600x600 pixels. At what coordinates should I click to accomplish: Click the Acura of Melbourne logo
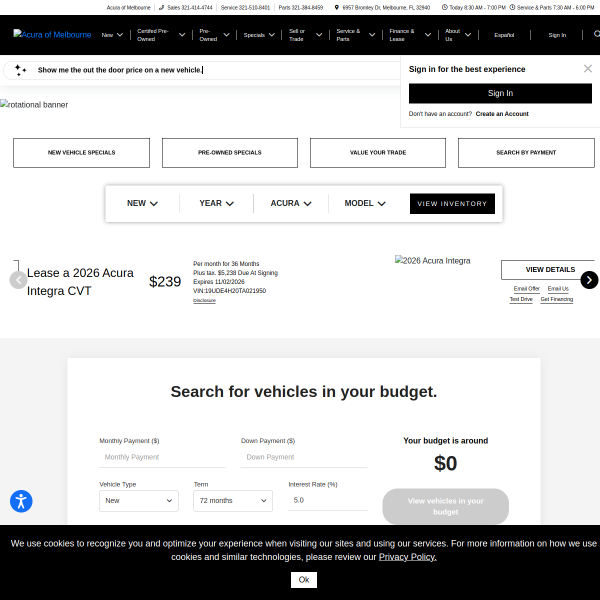coord(52,34)
